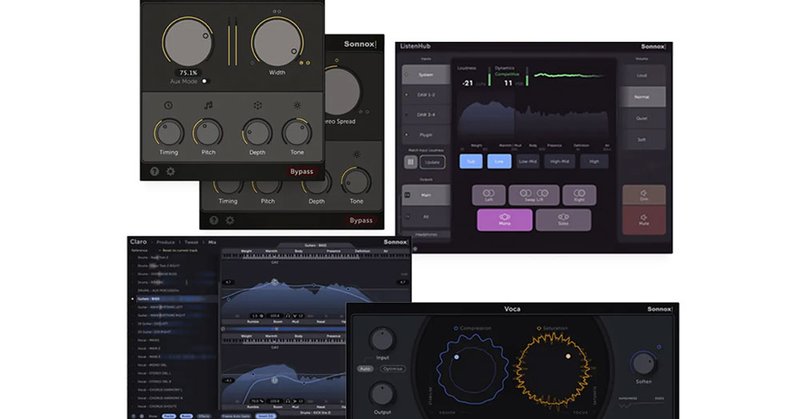Screen dimensions: 800x419
Task: Select the Soft volume preset in ListenHub
Action: pyautogui.click(x=642, y=139)
